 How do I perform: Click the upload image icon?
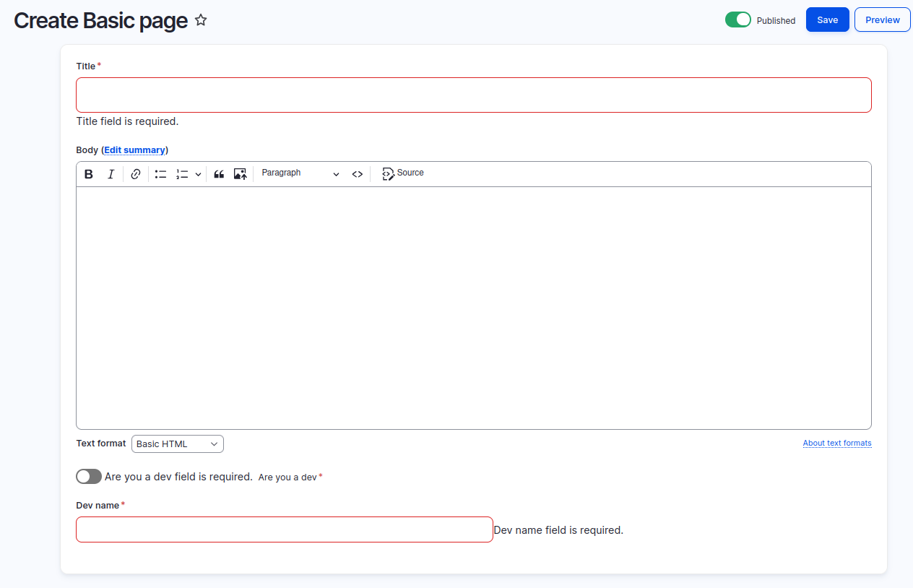point(240,174)
